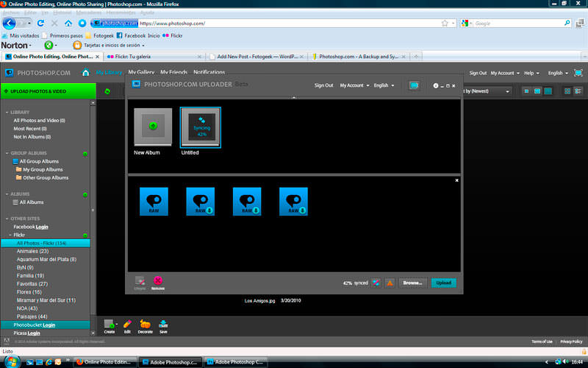Switch to Add New Post Fotogeek tab
This screenshot has height=368, width=588.
coord(257,57)
